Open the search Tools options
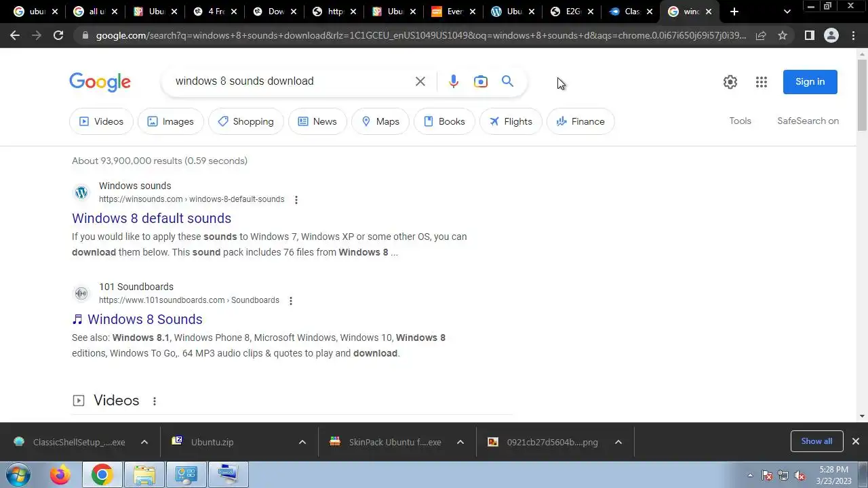868x488 pixels. pyautogui.click(x=740, y=121)
